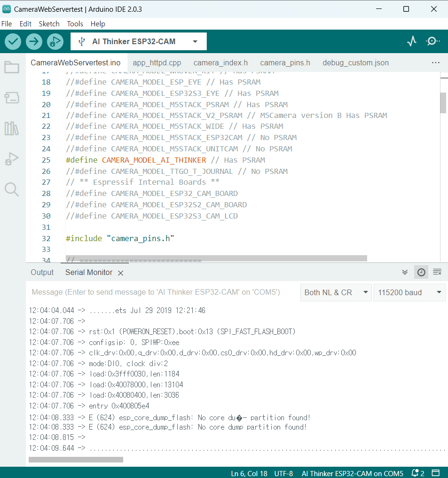Toggle autoscroll in Serial Monitor
Screen dimensions: 448x478
[405, 272]
